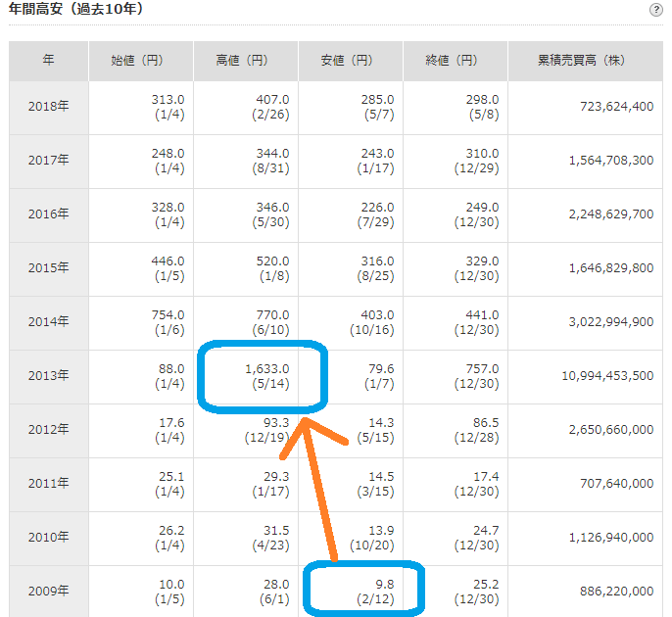Image resolution: width=672 pixels, height=617 pixels.
Task: Click the help question mark icon
Action: (655, 10)
